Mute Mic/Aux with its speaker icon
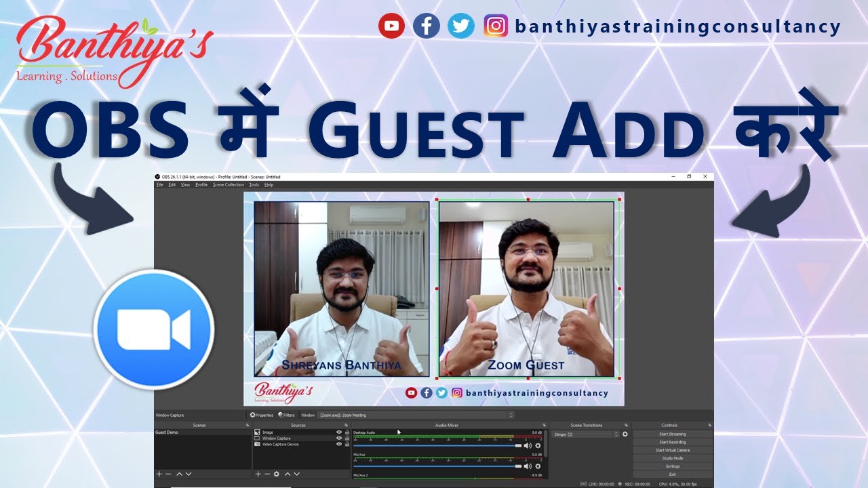 pos(528,466)
